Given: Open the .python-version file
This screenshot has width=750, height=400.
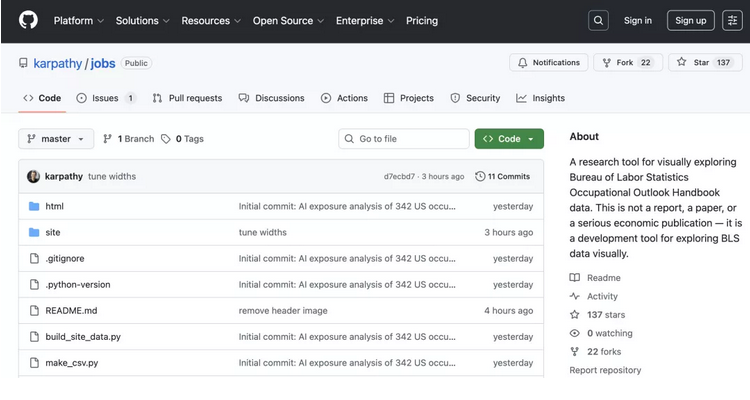Looking at the screenshot, I should [x=78, y=284].
